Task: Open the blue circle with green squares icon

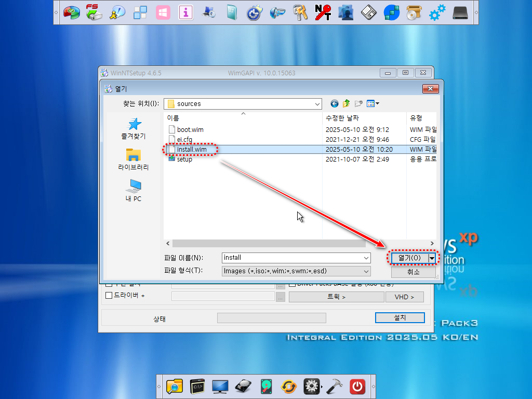Action: click(392, 12)
